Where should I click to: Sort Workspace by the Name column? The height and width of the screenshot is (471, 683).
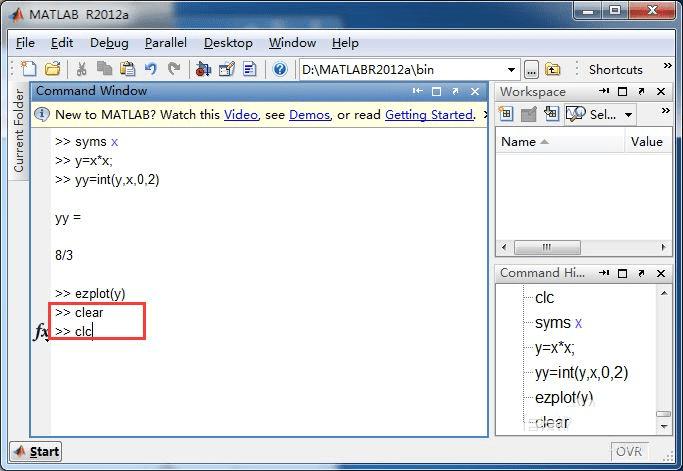(x=560, y=142)
